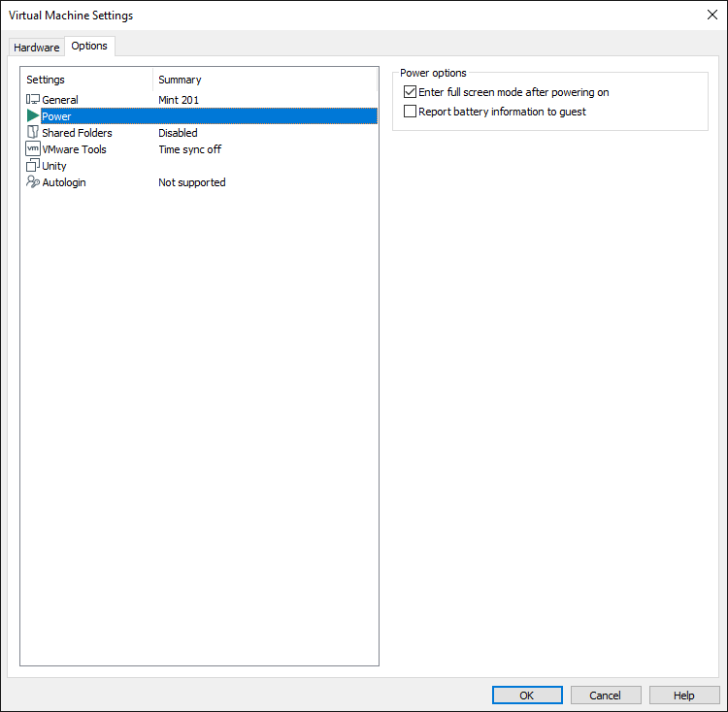Enable full screen mode after powering on checkbox
Screen dimensions: 728x712
click(410, 92)
